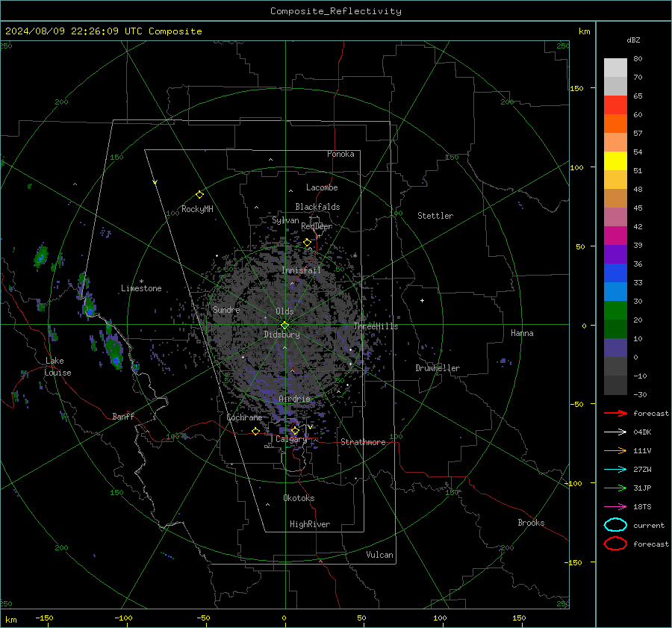Click the yellow diamond marker above Calgary
The width and height of the screenshot is (672, 628).
click(295, 430)
